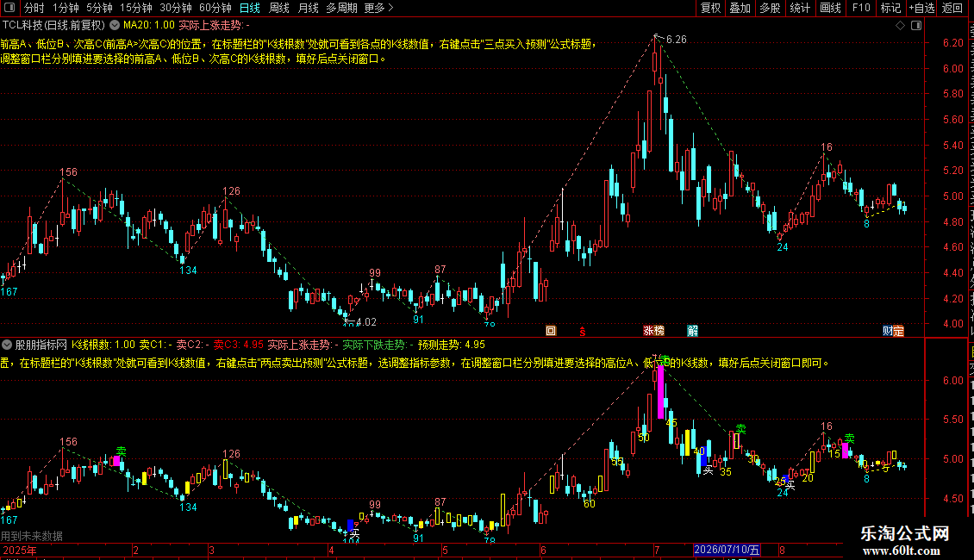Select the 60分钟 period tab
This screenshot has width=974, height=560.
(215, 8)
